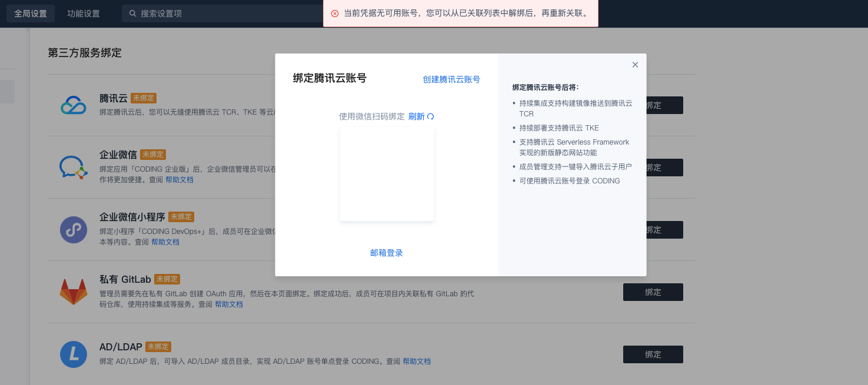This screenshot has height=385, width=868.
Task: Click 绑定 button in 企业微信 row
Action: 664,168
